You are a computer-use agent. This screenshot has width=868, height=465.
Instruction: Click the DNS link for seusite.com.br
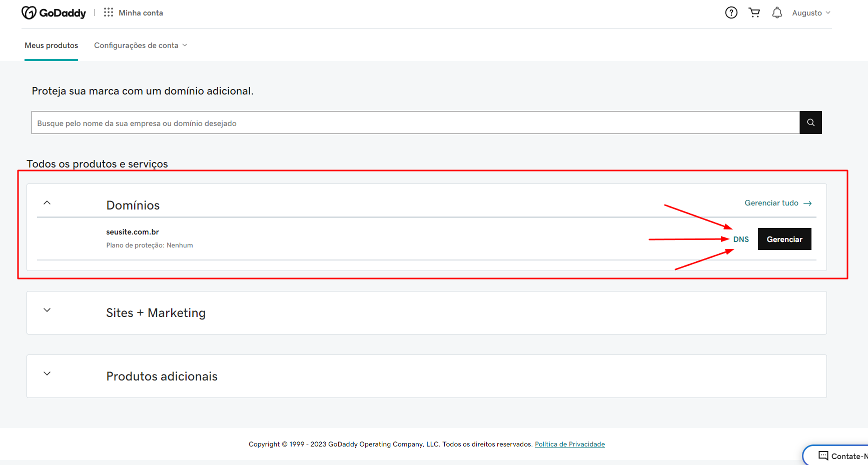(x=741, y=239)
